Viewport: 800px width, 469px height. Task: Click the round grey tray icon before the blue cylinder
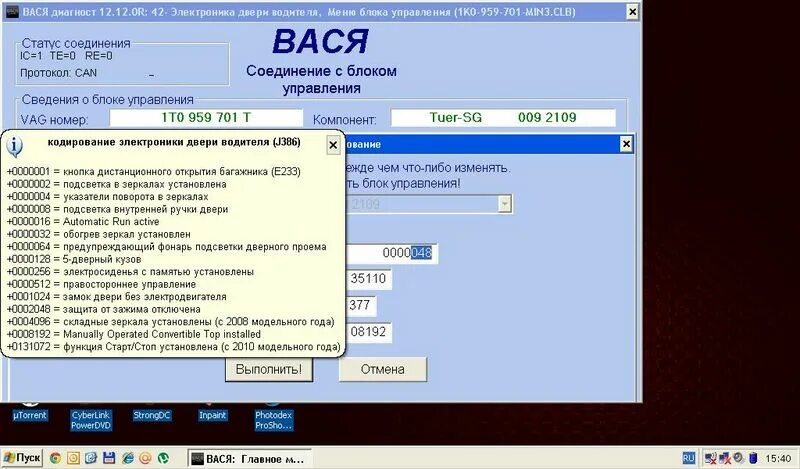coord(738,458)
